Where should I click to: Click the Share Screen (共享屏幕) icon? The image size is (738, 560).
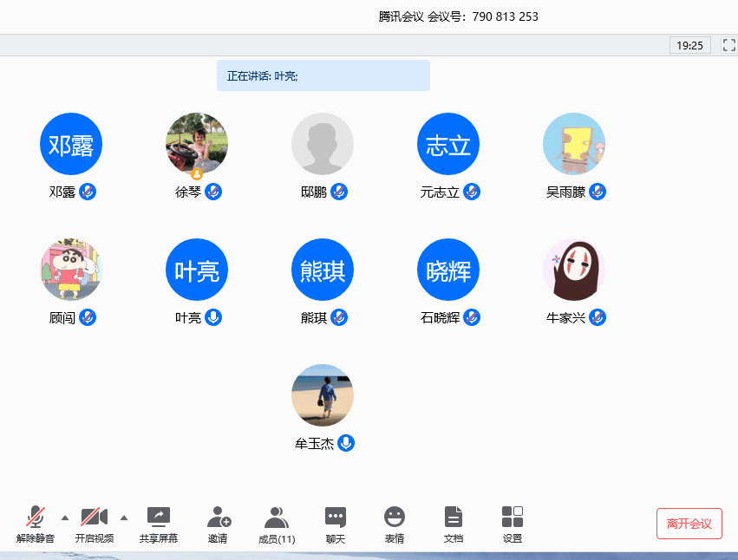158,518
